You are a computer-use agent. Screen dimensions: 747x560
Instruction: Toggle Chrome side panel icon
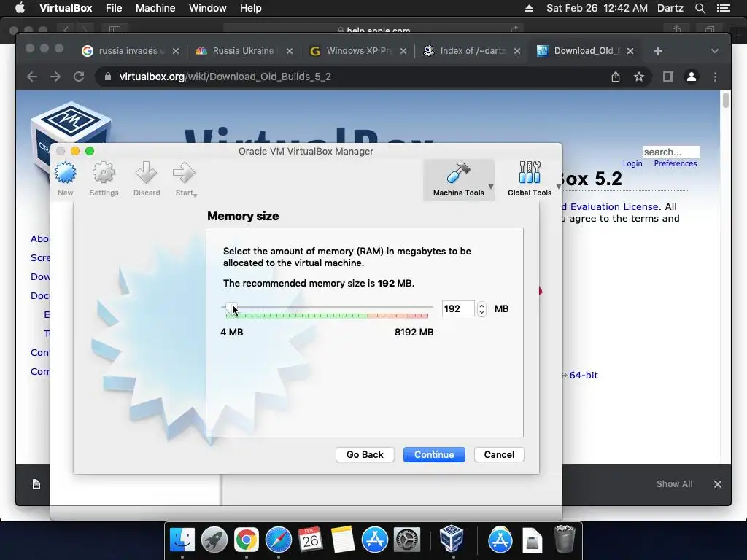tap(668, 77)
